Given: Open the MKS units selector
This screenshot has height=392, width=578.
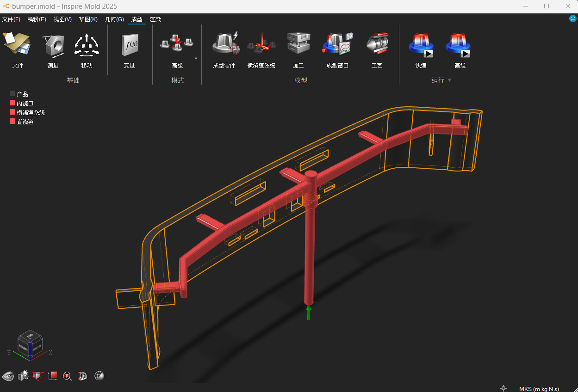Looking at the screenshot, I should [539, 389].
